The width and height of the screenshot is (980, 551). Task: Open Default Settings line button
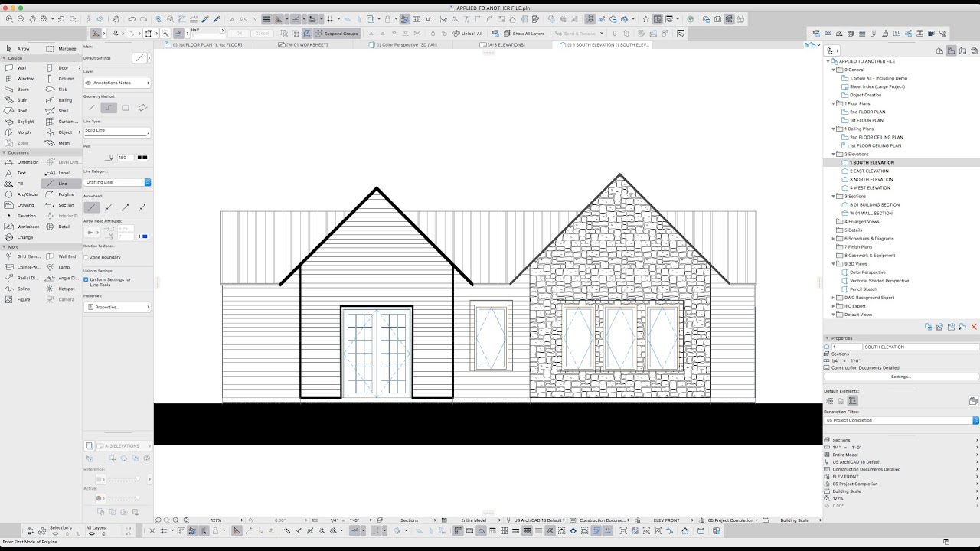140,58
